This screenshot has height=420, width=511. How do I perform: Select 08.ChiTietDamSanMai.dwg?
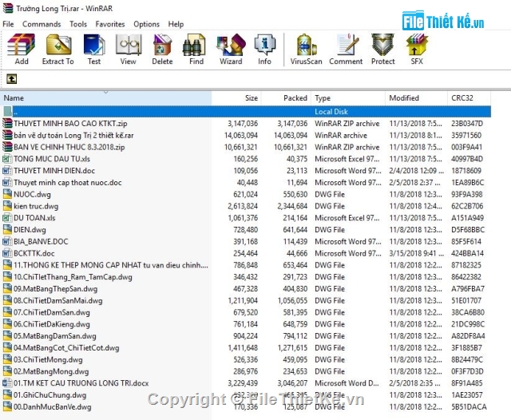58,300
